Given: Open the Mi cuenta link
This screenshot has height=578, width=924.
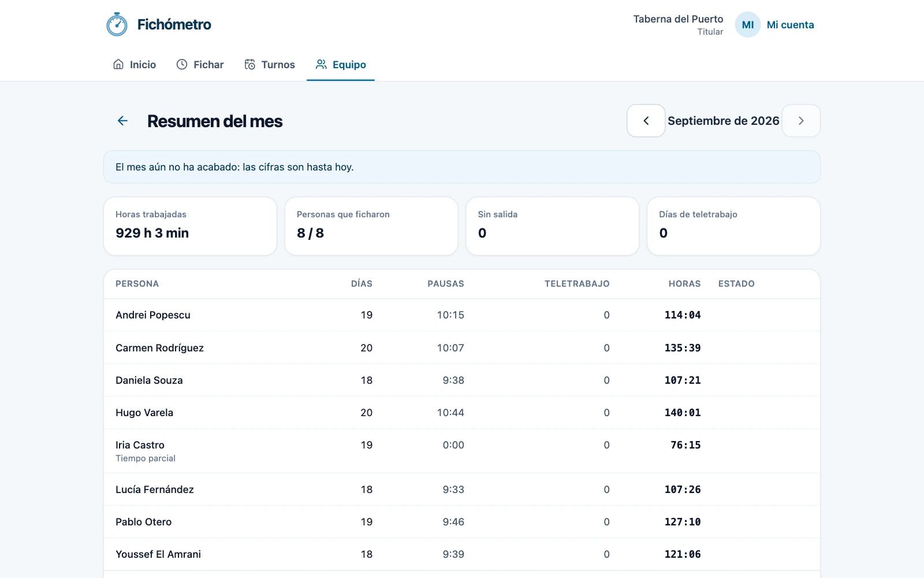Looking at the screenshot, I should click(791, 25).
